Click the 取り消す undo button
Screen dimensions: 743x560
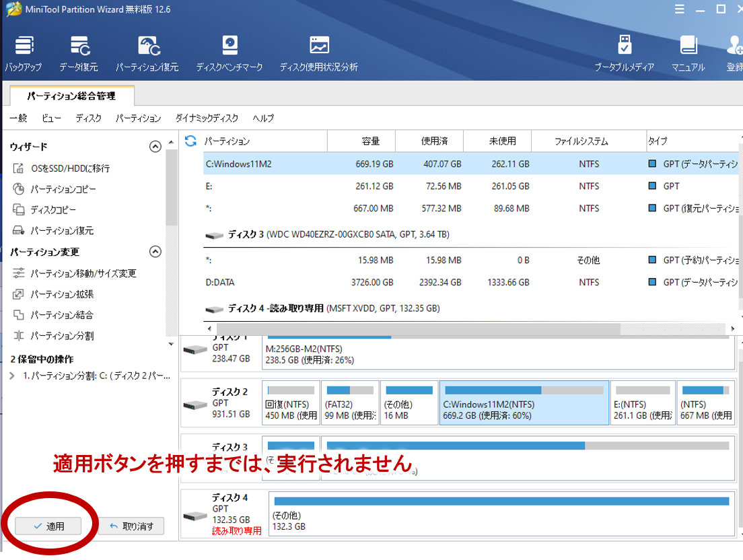(131, 526)
